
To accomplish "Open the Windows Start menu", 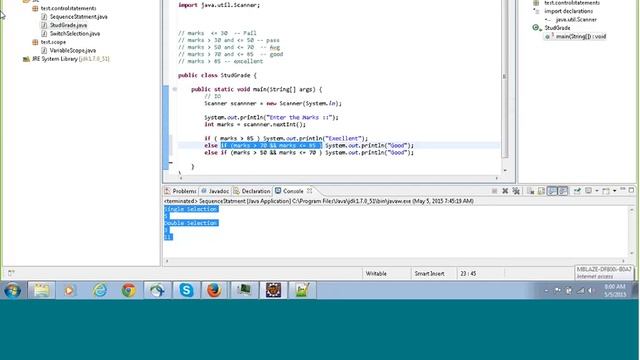I will [13, 291].
